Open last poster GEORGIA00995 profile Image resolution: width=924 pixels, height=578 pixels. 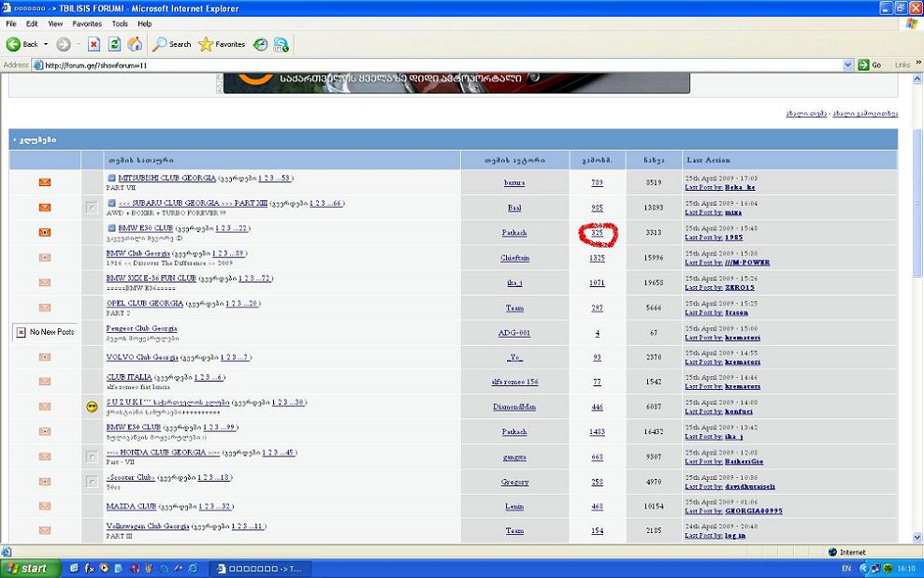754,511
